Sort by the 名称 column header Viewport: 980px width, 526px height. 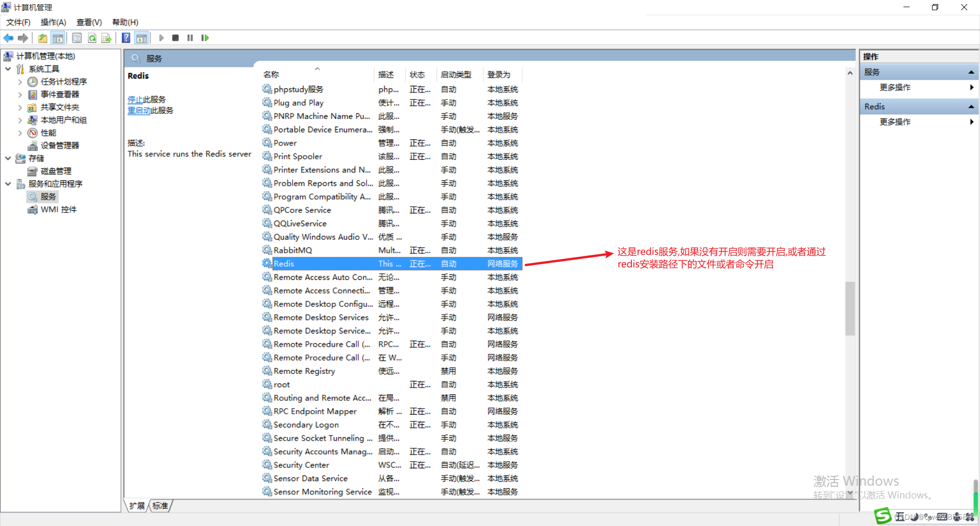317,75
